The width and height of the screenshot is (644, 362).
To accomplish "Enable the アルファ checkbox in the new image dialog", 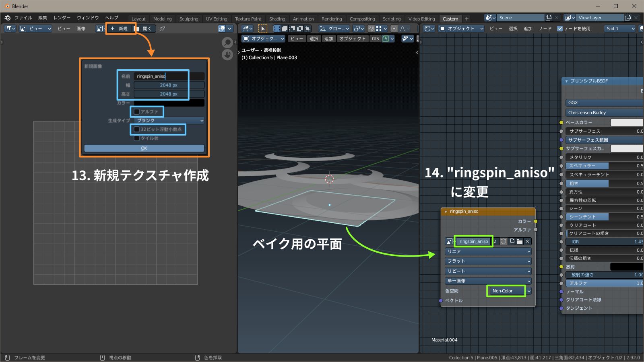I will [137, 111].
